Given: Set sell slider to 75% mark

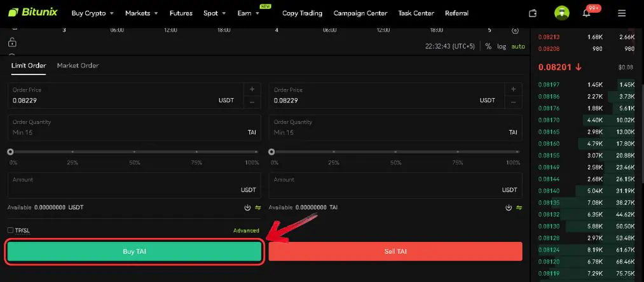Looking at the screenshot, I should coord(458,152).
